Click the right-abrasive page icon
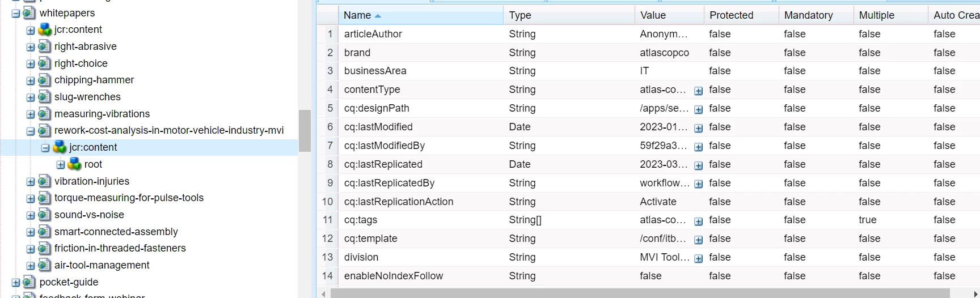Screen dimensions: 980x298 click(44, 46)
